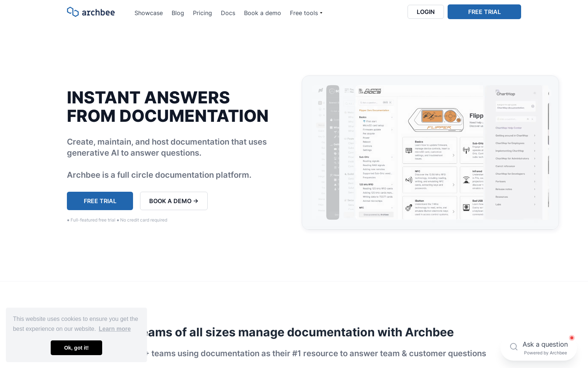
Task: Toggle theme with the sun icon in ChartHop panel
Action: click(535, 93)
